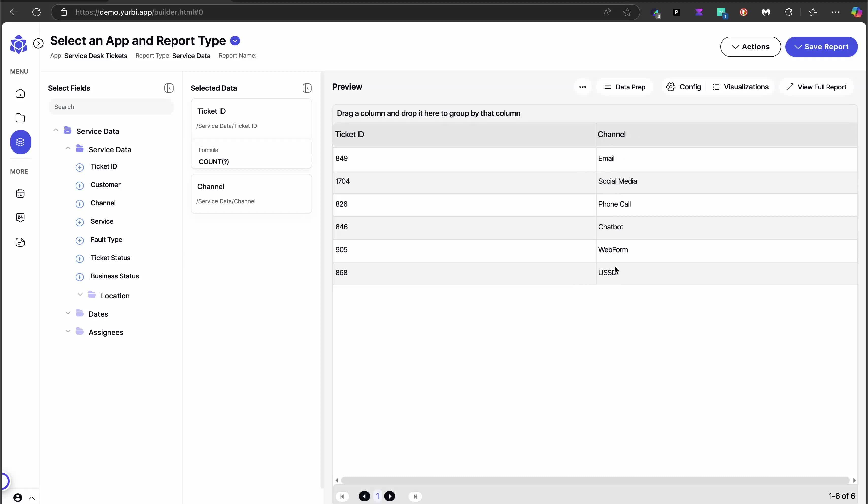This screenshot has width=868, height=504.
Task: Expand the Location folder
Action: 80,295
